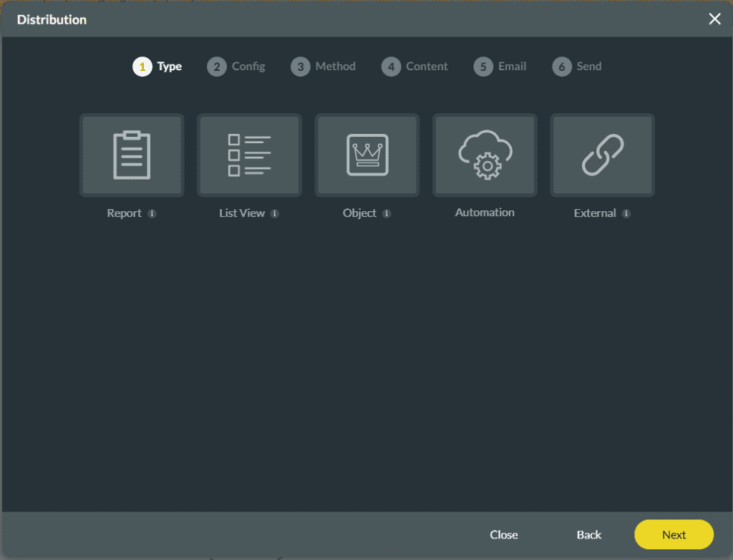The image size is (733, 560).
Task: Click Close to exit the wizard
Action: [504, 534]
